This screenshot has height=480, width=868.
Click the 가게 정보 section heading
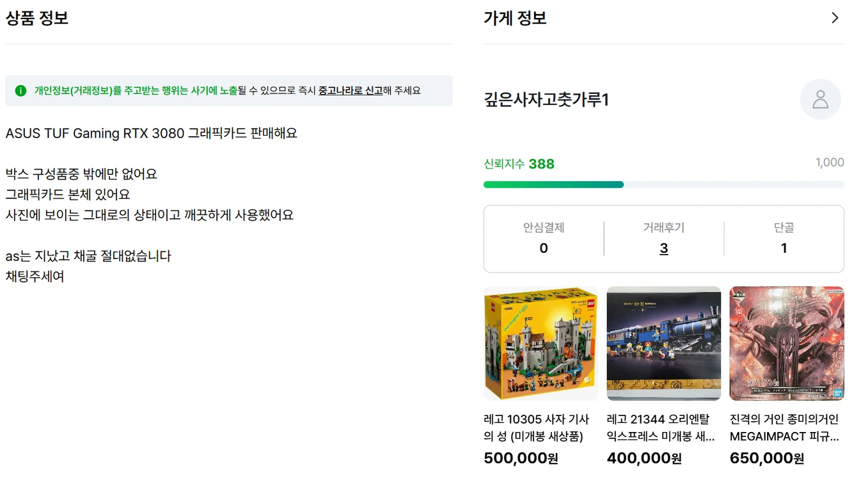click(x=515, y=18)
